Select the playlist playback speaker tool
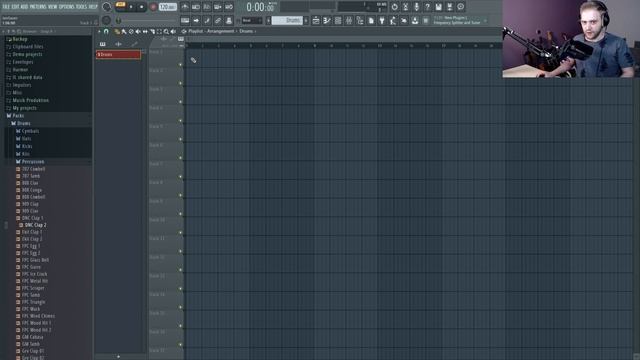The height and width of the screenshot is (360, 640). (173, 31)
